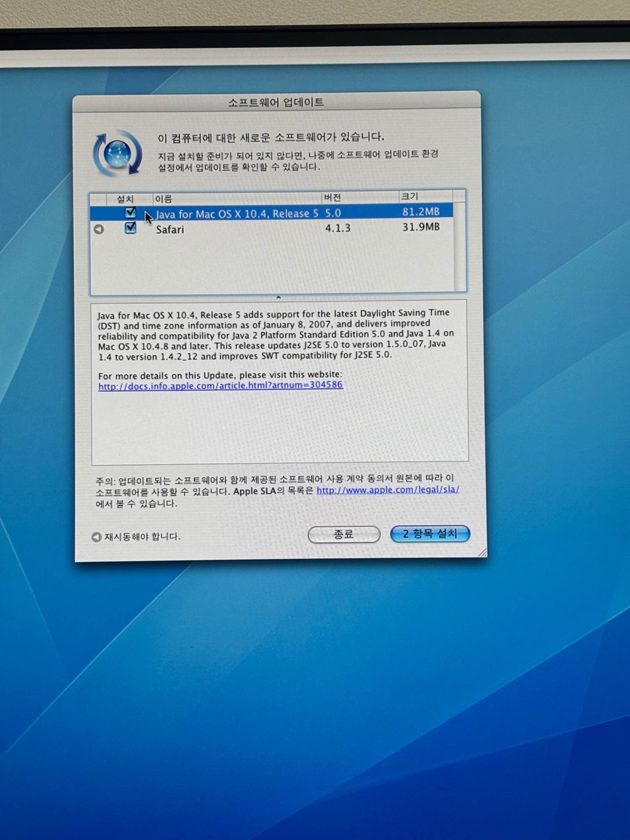Sort by the 설치 column header
Viewport: 630px width, 840px height.
pyautogui.click(x=125, y=199)
